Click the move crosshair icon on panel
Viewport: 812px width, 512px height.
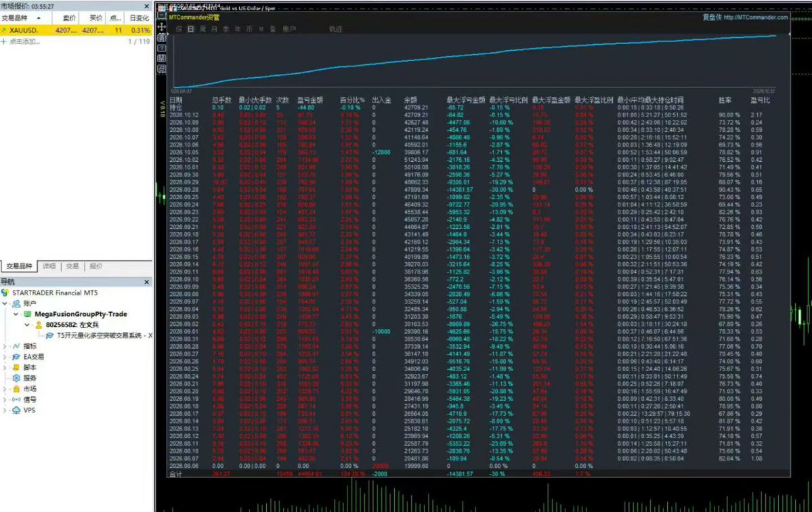coord(162,27)
